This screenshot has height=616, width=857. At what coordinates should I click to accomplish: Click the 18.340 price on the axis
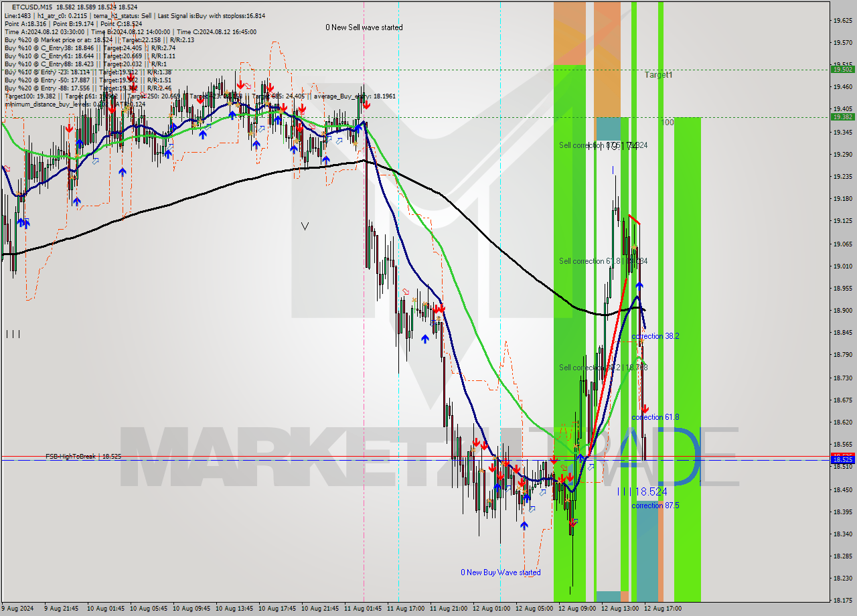coord(842,534)
